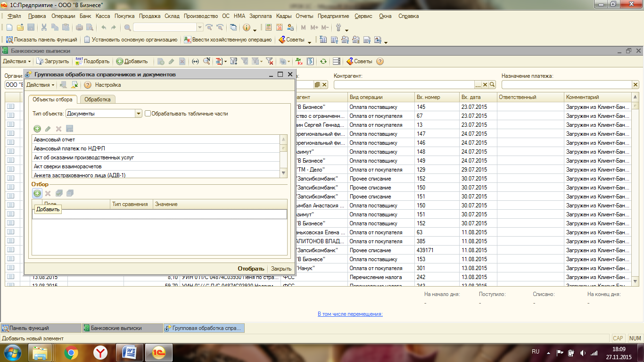This screenshot has width=644, height=362.
Task: Click Добавить in bank statements toolbar
Action: [132, 61]
